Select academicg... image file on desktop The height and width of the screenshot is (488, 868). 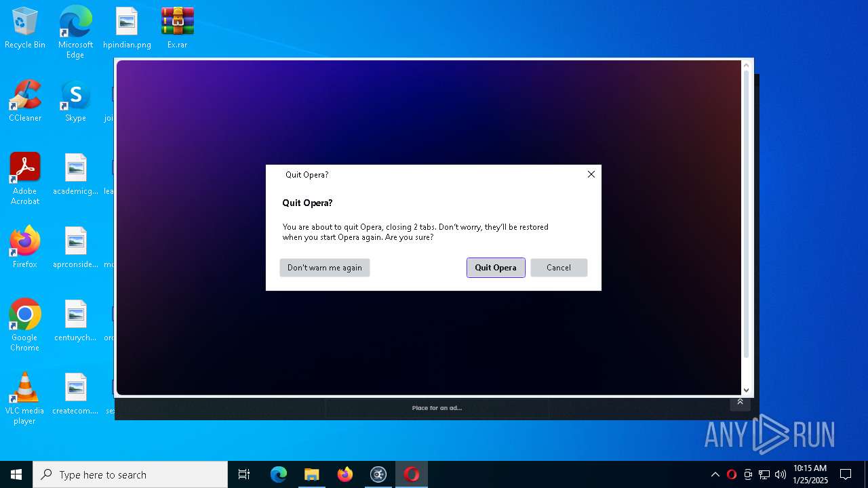(75, 175)
